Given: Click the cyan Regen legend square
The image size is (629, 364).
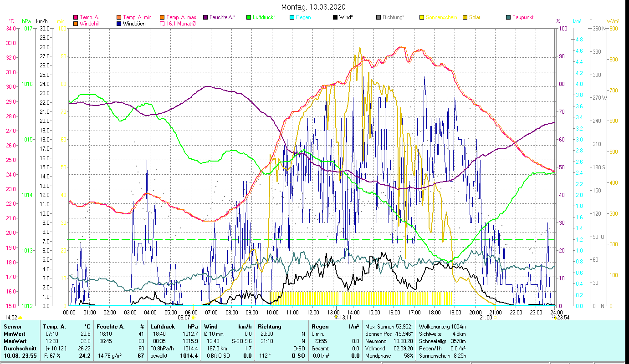Looking at the screenshot, I should 292,17.
